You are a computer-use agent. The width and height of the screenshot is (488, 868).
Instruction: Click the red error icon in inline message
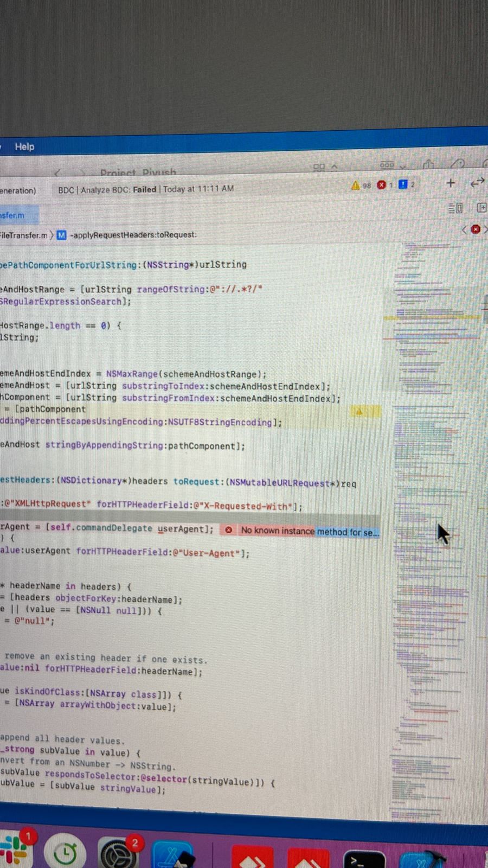pyautogui.click(x=229, y=530)
